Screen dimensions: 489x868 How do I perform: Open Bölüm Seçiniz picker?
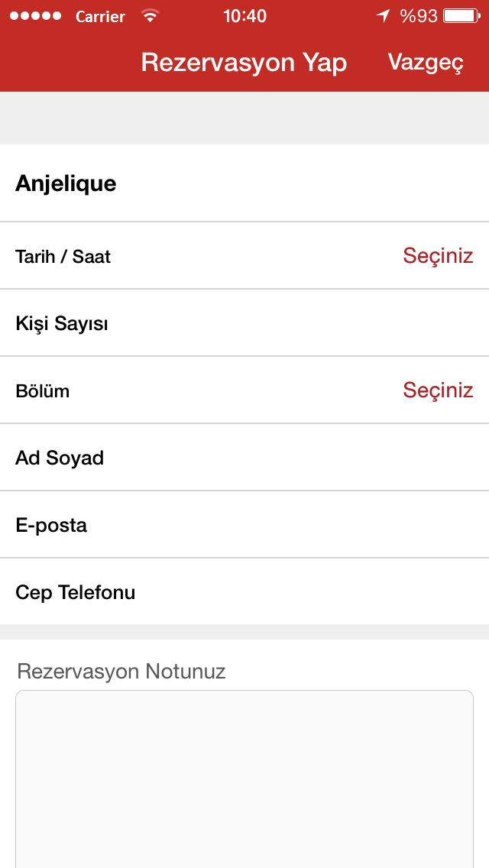coord(438,390)
